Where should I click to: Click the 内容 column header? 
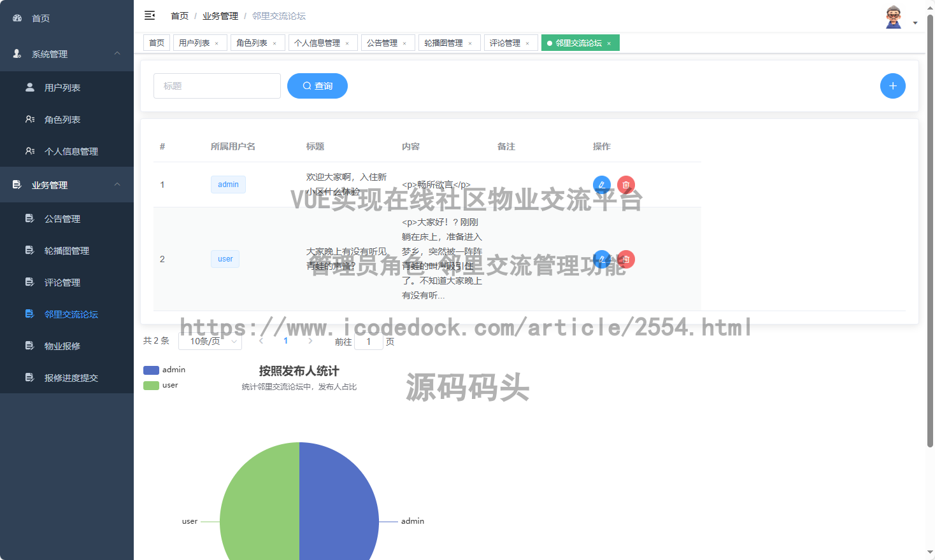(x=411, y=146)
